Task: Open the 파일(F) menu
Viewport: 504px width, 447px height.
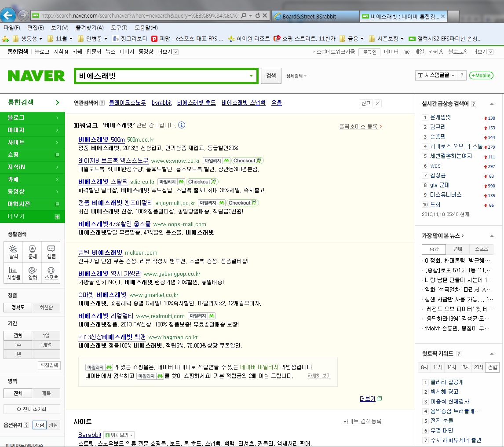Action: (12, 28)
